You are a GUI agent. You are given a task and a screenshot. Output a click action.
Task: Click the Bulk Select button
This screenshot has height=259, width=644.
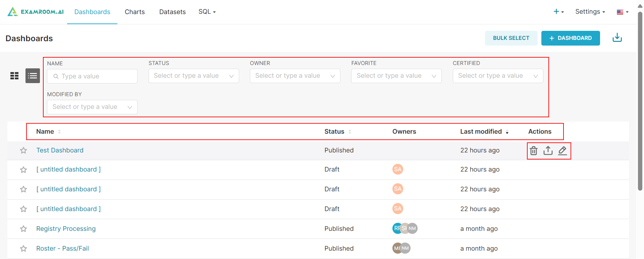[x=511, y=38]
